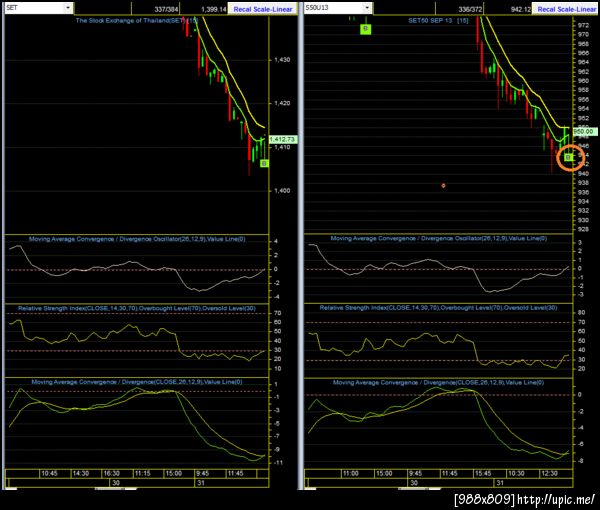Select the MACD Oscillator title on SET chart
600x510 pixels.
tap(137, 239)
